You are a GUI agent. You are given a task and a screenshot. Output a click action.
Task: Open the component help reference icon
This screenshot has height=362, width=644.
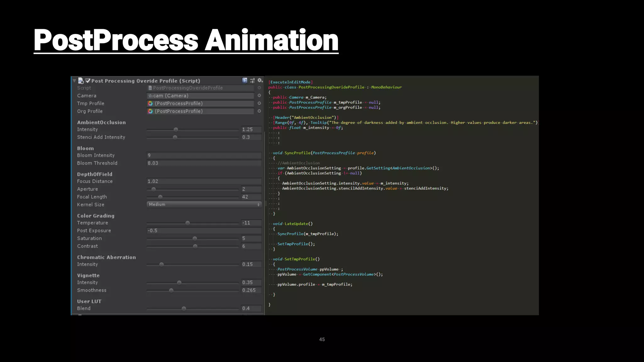click(245, 80)
